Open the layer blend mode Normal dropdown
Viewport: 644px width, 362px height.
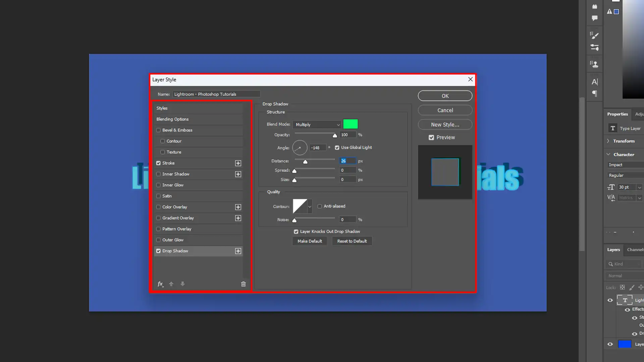[x=625, y=276]
